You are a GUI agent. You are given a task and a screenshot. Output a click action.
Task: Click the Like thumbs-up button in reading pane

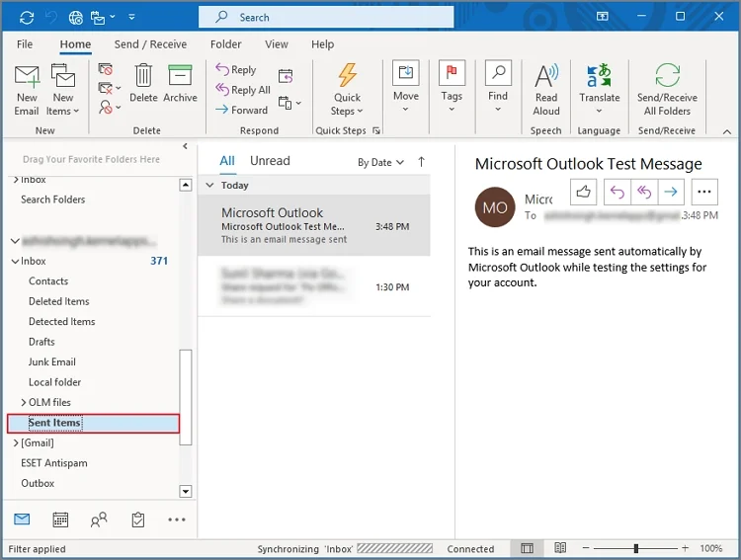click(583, 192)
